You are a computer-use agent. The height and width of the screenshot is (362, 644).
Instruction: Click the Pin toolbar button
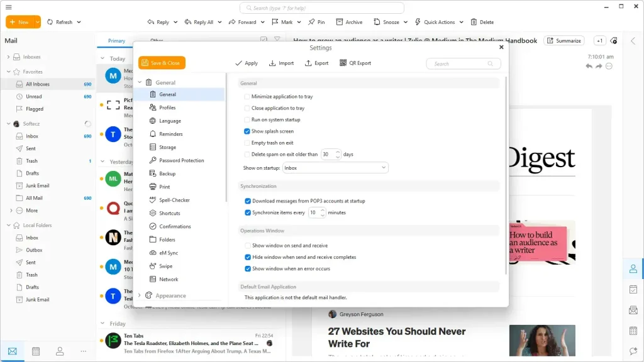tap(316, 22)
